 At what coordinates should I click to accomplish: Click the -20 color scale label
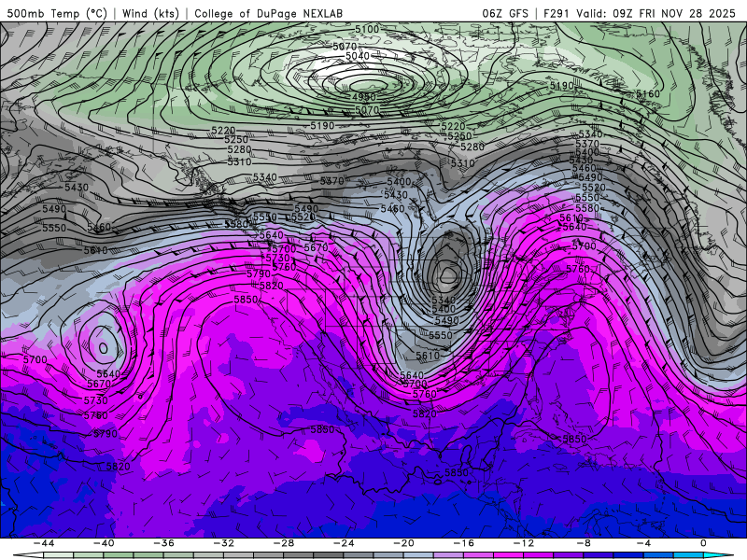click(404, 543)
